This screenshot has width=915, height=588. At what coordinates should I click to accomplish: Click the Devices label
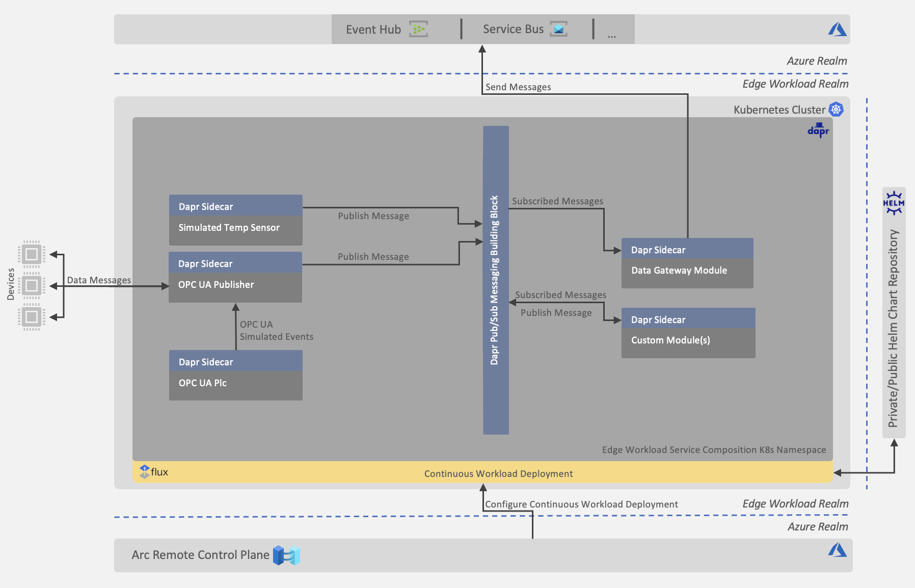click(11, 284)
